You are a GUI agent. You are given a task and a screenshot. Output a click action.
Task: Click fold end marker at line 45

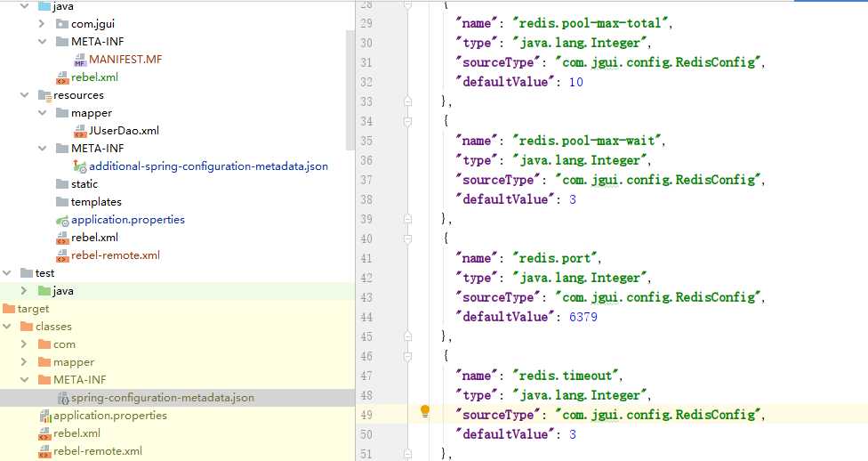tap(408, 336)
